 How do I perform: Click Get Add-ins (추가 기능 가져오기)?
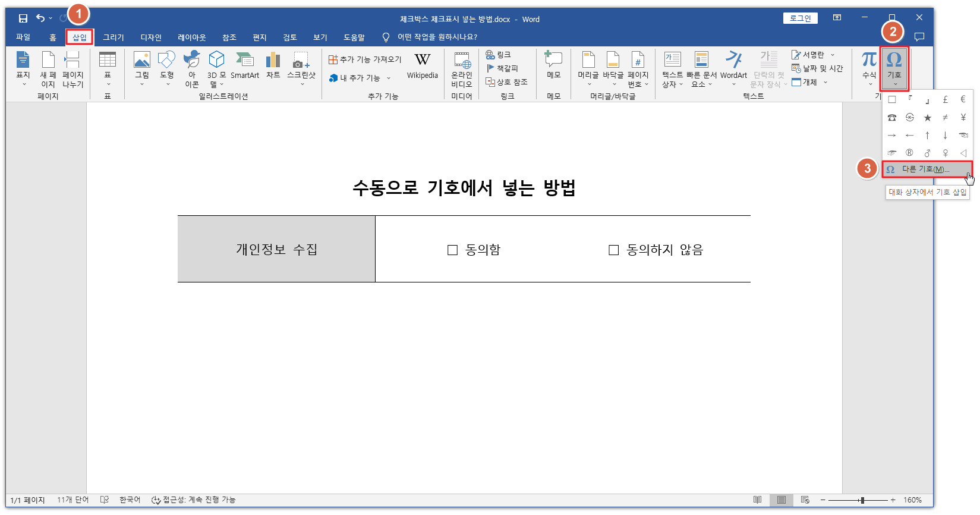tap(365, 59)
